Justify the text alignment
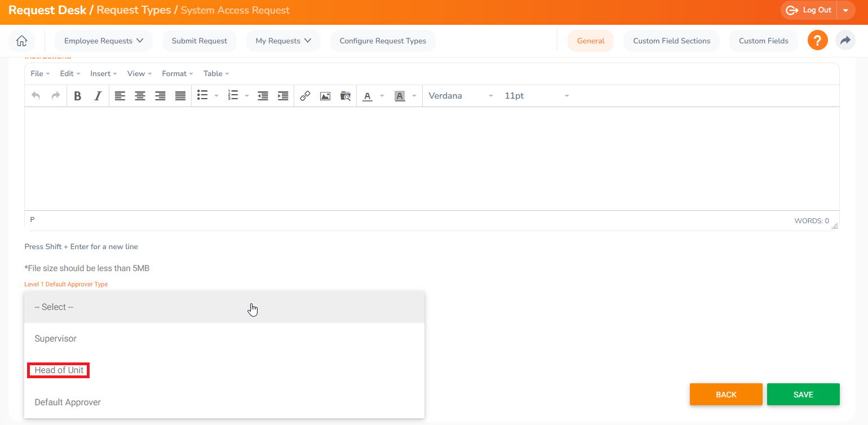 point(180,96)
